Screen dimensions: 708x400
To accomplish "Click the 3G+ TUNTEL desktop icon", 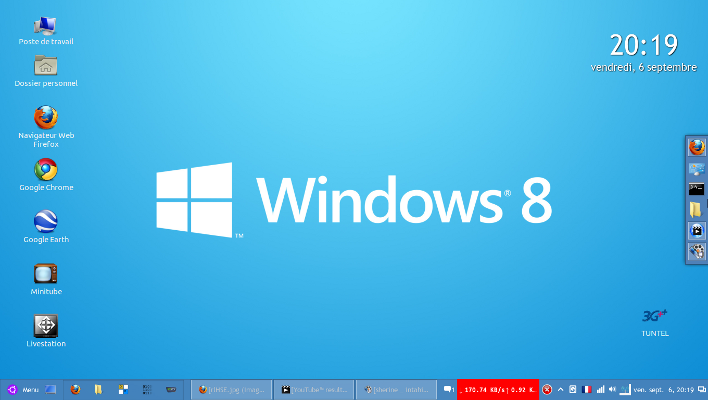I will [x=654, y=316].
